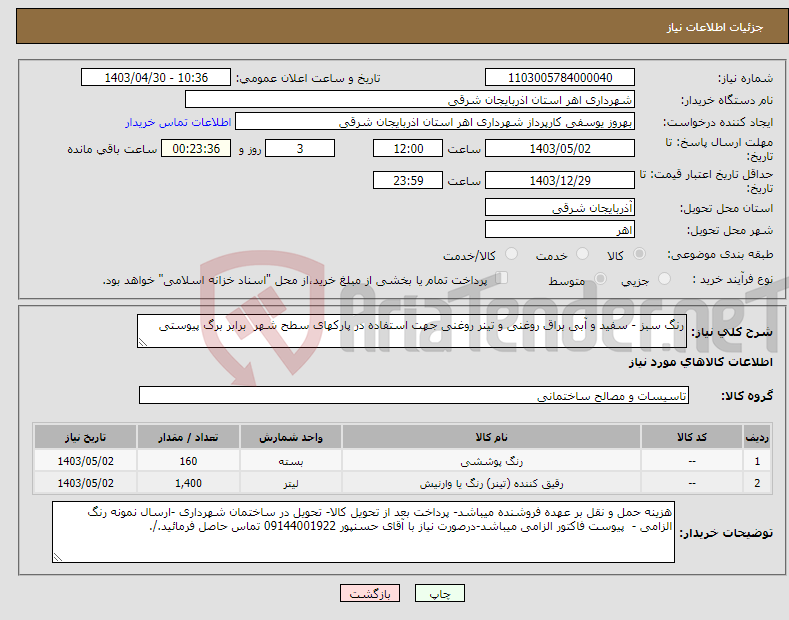Click the date cell in رقیق کننده row
Screen dimensions: 789x620
[86, 483]
